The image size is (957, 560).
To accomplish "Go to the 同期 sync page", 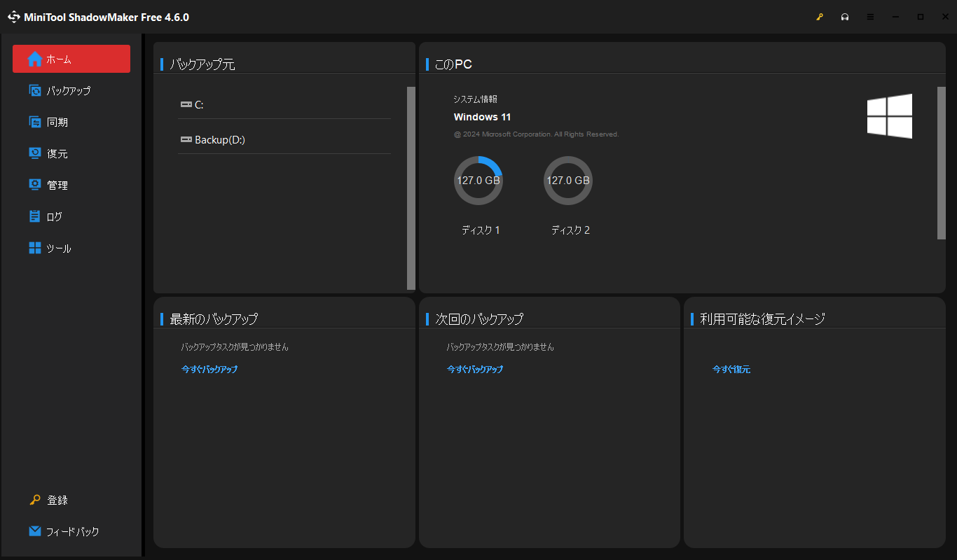I will coord(71,122).
